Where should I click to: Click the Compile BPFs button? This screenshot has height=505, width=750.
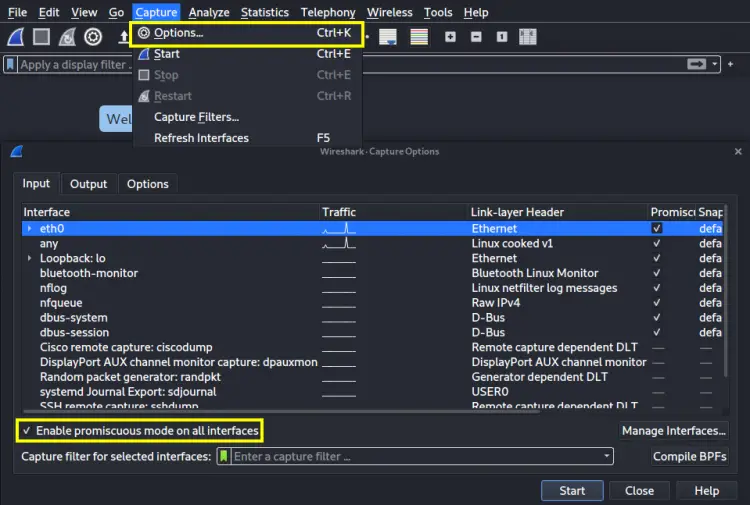689,457
